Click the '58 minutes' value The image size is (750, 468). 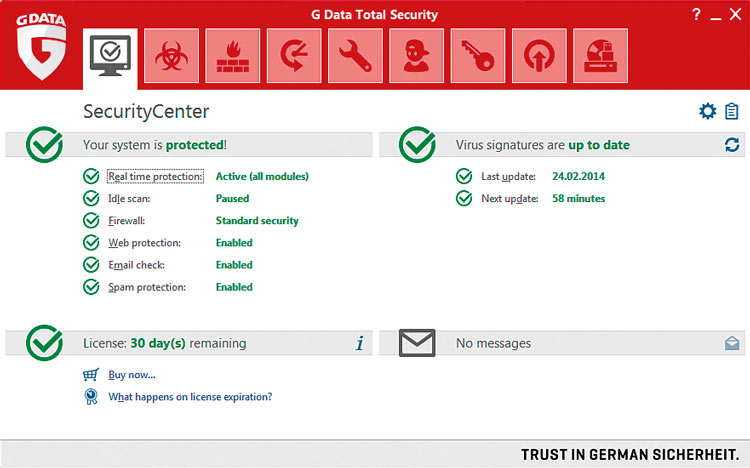(579, 199)
